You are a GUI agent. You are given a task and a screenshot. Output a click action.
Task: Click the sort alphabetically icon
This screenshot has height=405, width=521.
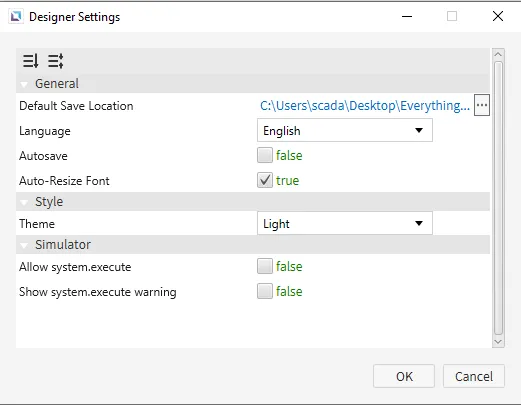pos(30,61)
